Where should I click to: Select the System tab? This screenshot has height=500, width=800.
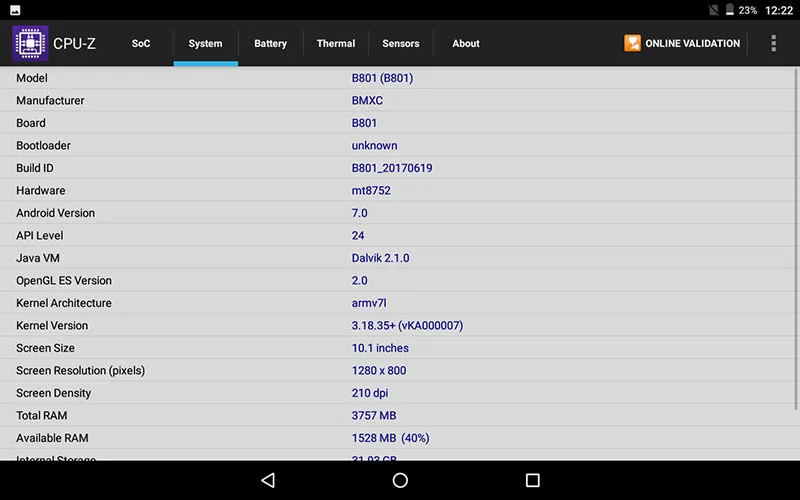click(x=205, y=43)
